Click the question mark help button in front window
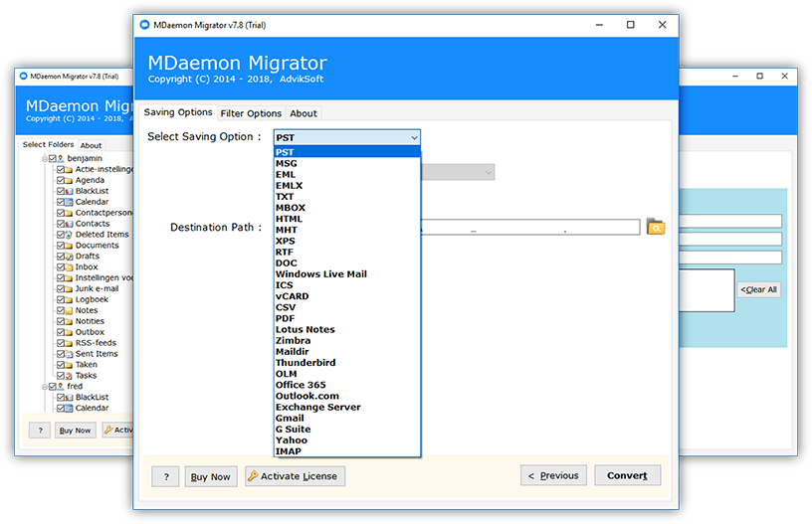This screenshot has height=524, width=812. (x=166, y=477)
